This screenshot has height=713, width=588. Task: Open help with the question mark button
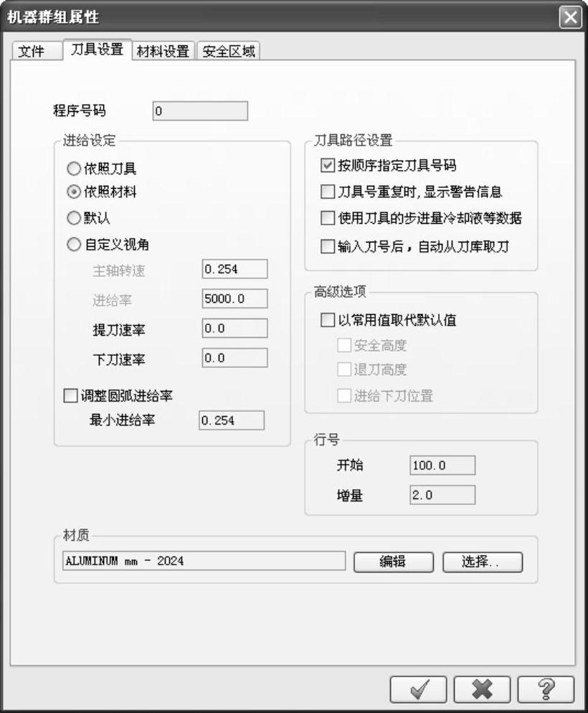tap(545, 689)
